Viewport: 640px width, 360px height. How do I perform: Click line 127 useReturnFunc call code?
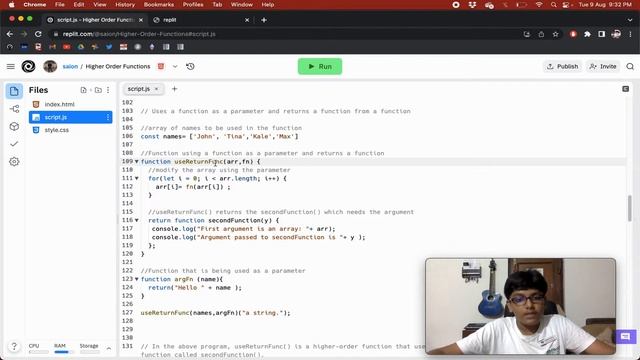point(216,313)
